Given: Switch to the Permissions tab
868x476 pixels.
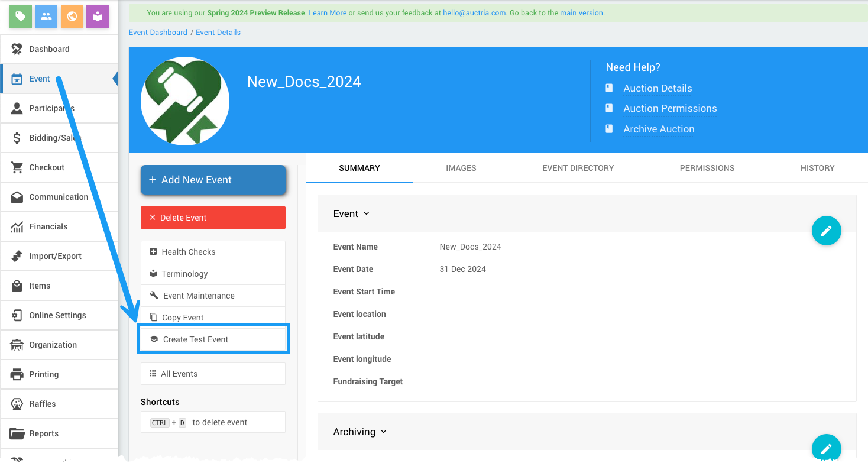Looking at the screenshot, I should [x=707, y=168].
